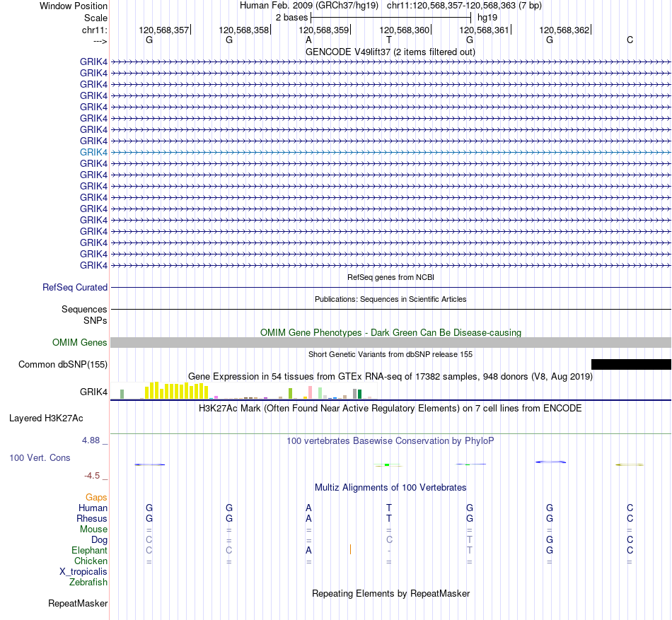
Task: Click the 4.88 PhyloP upper value
Action: 91,440
